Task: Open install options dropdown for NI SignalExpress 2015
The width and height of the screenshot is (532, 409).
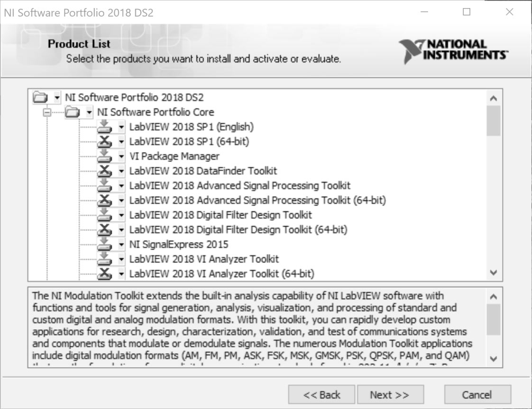Action: [121, 245]
